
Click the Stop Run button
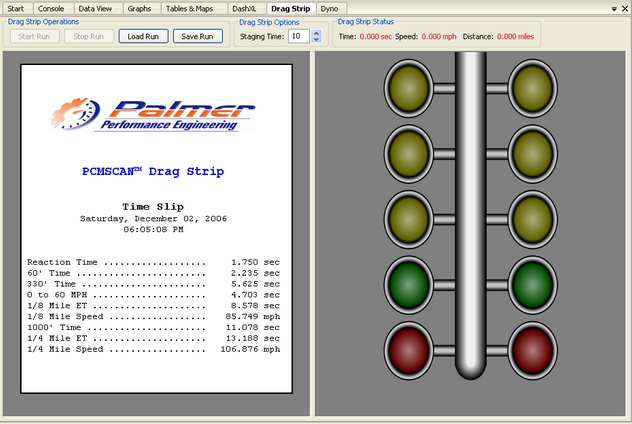click(x=89, y=36)
